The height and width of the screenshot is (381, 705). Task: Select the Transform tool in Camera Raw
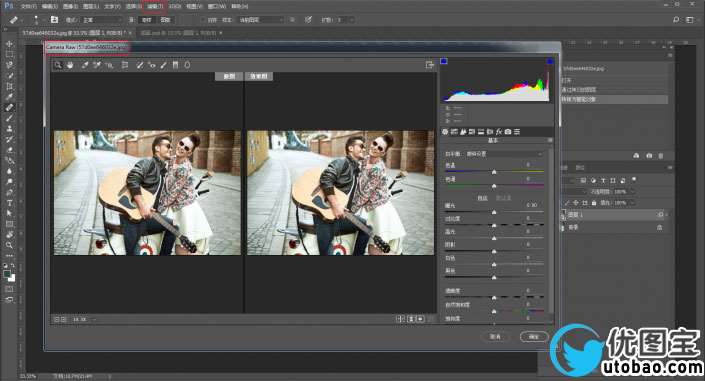pos(125,65)
